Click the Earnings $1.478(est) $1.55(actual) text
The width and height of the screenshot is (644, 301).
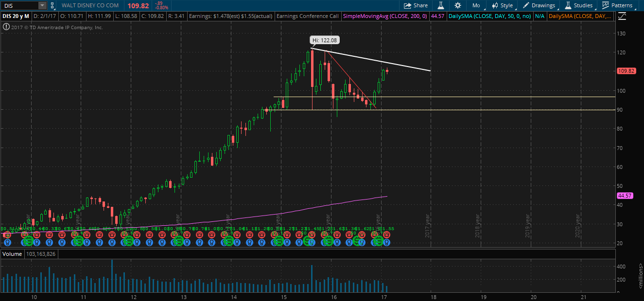click(x=231, y=16)
